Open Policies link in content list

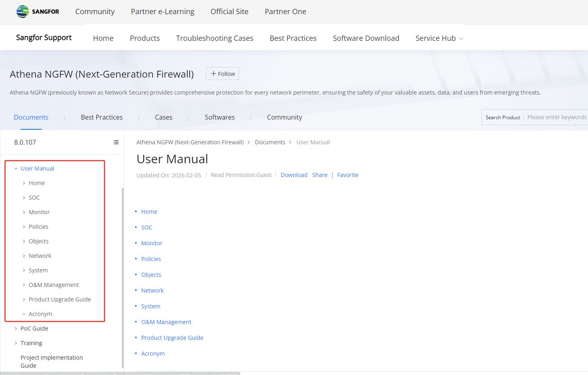(151, 259)
